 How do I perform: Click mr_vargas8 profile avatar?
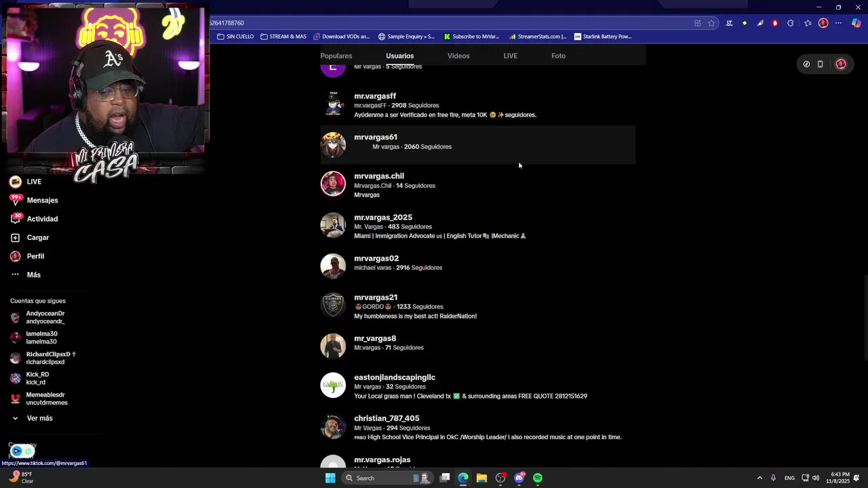pyautogui.click(x=333, y=346)
